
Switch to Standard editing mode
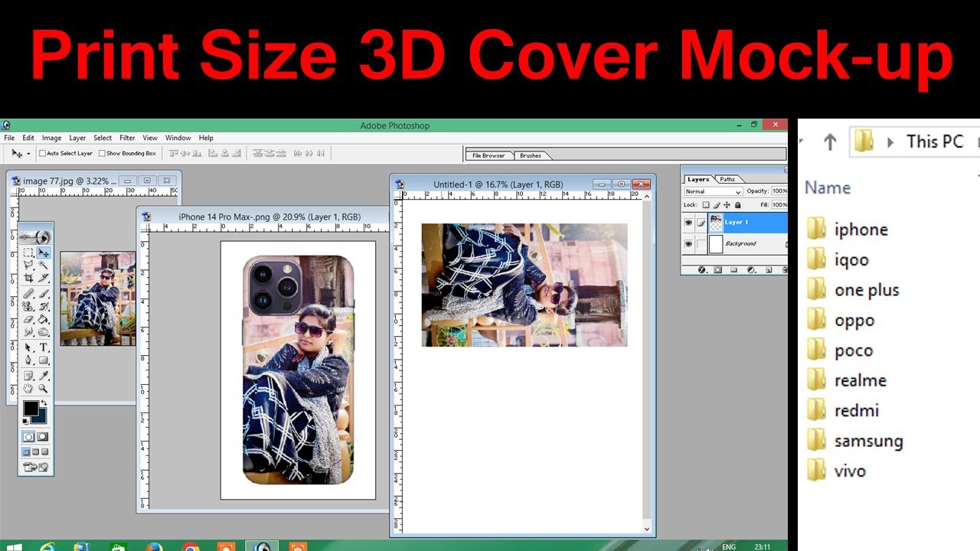pos(28,436)
